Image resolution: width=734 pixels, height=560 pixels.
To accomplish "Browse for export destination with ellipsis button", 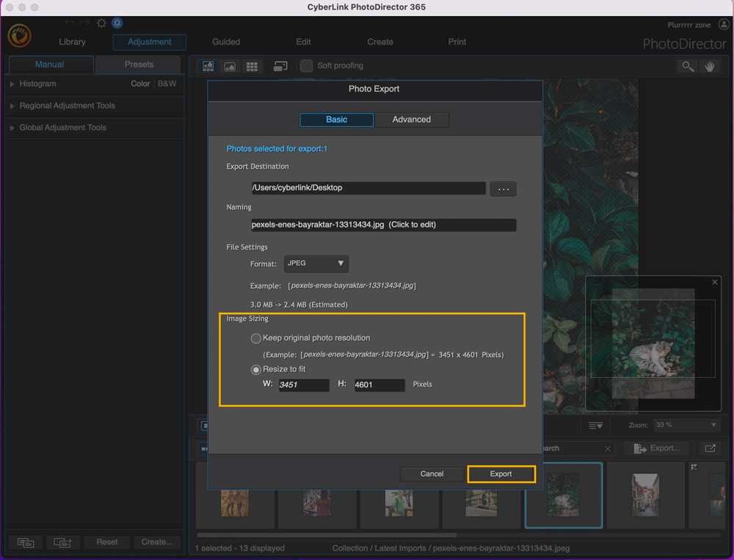I will 504,189.
